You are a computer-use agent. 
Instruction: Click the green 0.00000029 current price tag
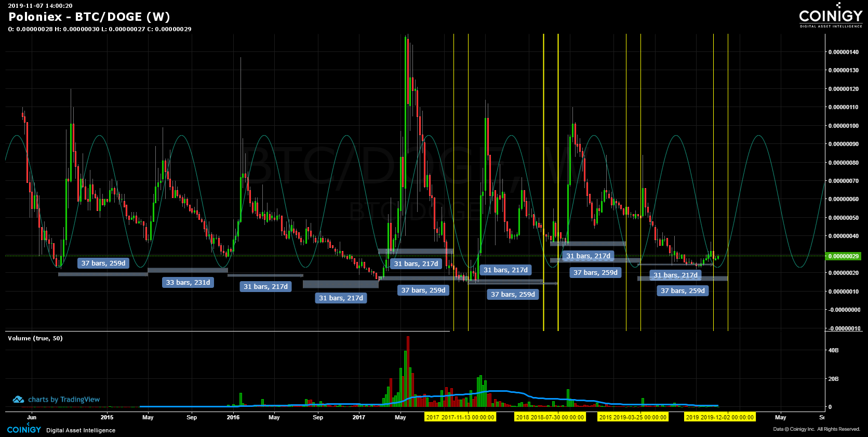[x=843, y=256]
